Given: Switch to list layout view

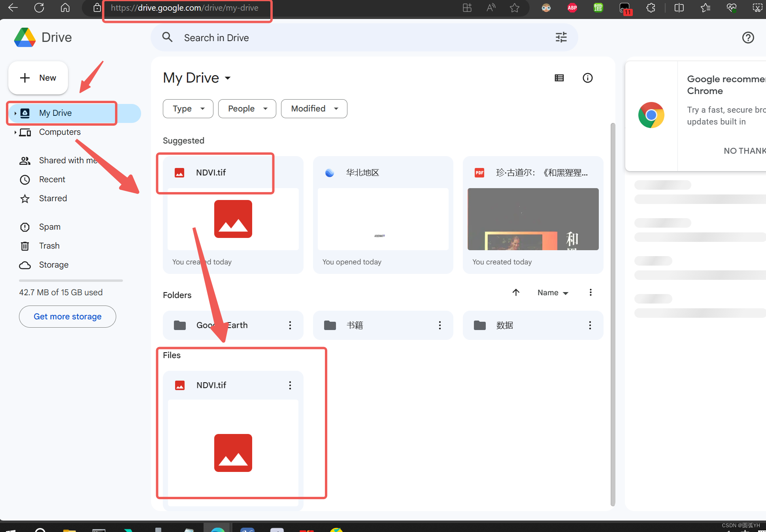Looking at the screenshot, I should (559, 78).
